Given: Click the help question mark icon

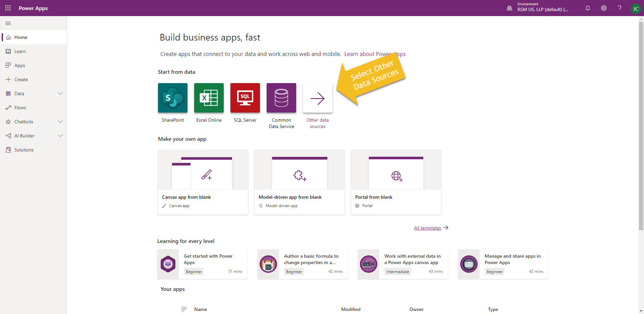Looking at the screenshot, I should tap(620, 8).
